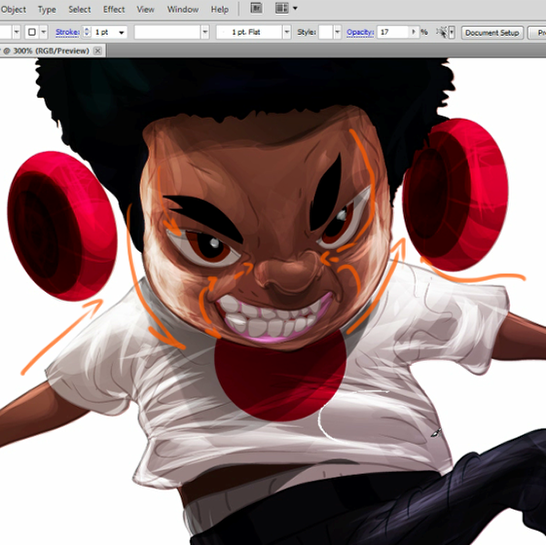Open the variable width profile dropdown
The width and height of the screenshot is (546, 545).
(205, 32)
